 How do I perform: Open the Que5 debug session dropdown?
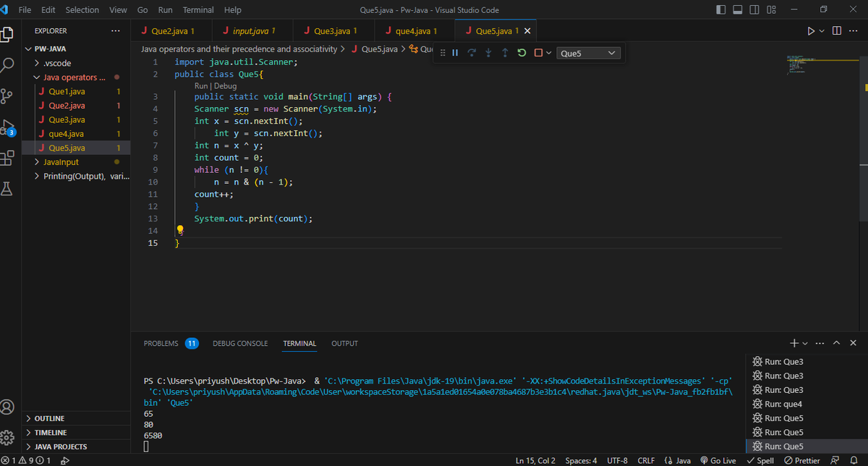click(589, 53)
